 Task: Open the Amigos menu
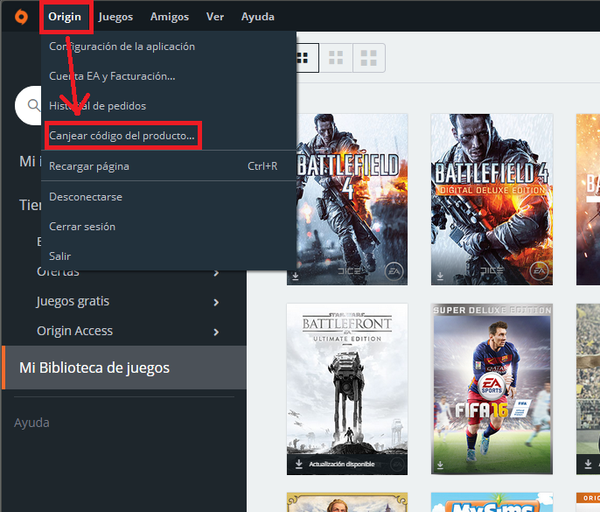(170, 17)
